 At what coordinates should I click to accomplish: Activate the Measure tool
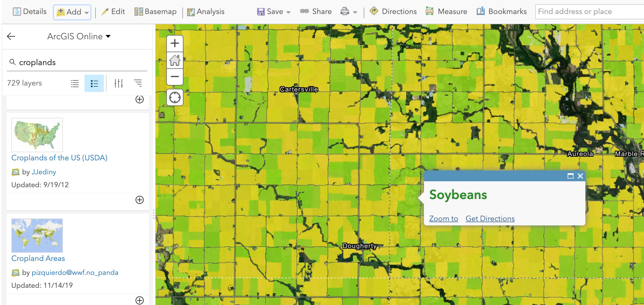(x=446, y=12)
